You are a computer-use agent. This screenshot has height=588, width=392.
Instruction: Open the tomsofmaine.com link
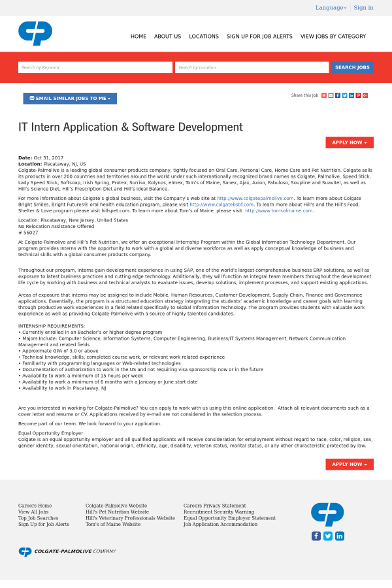point(279,211)
